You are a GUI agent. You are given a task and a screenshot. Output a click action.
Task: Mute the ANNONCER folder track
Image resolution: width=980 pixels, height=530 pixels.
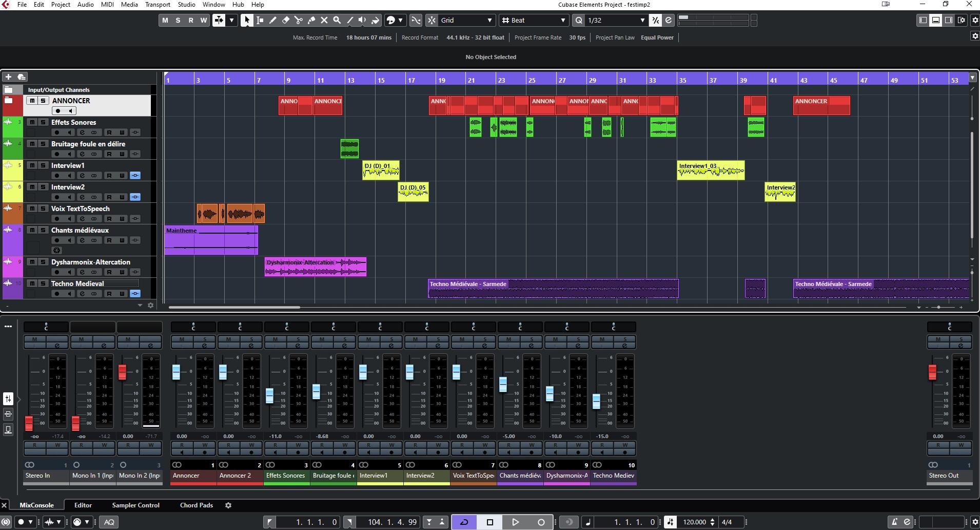point(32,101)
